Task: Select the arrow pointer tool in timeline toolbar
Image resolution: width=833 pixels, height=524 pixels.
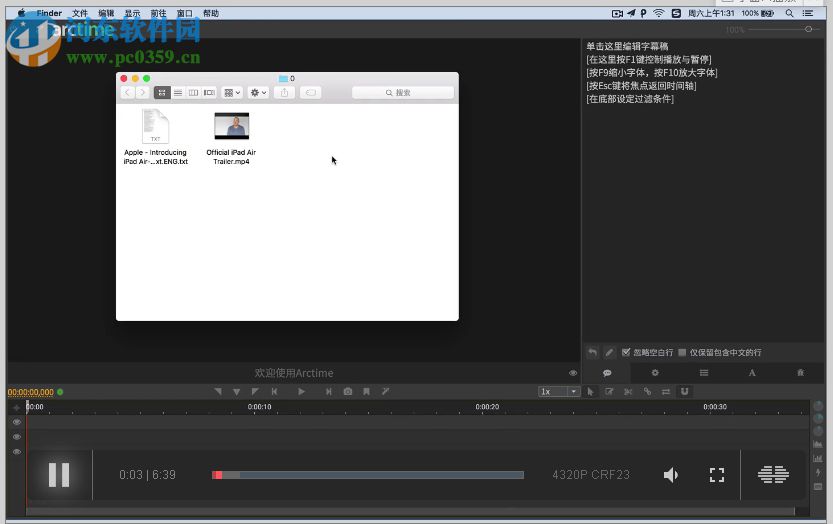Action: (590, 392)
